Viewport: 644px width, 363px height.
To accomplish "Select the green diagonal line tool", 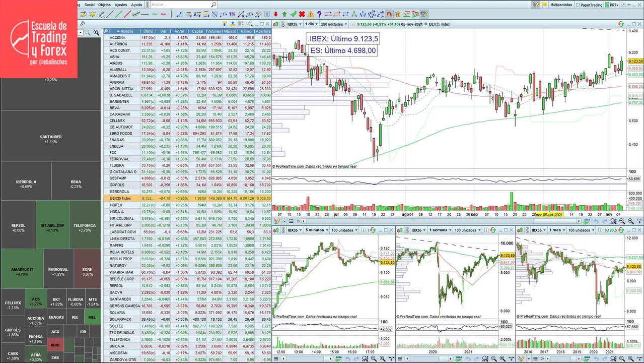I will coord(118,15).
